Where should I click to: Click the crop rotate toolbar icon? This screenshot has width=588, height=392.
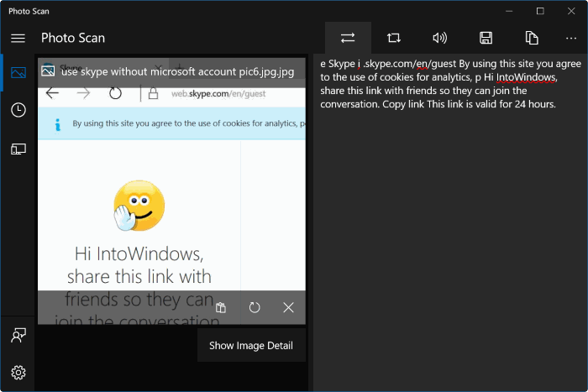pyautogui.click(x=394, y=38)
